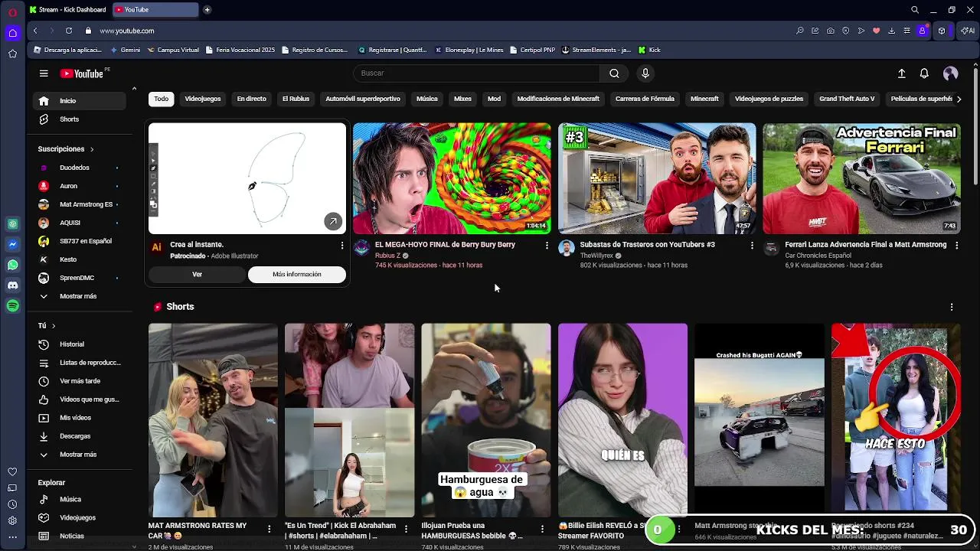
Task: Select the Minecraft filter chip
Action: (x=704, y=99)
